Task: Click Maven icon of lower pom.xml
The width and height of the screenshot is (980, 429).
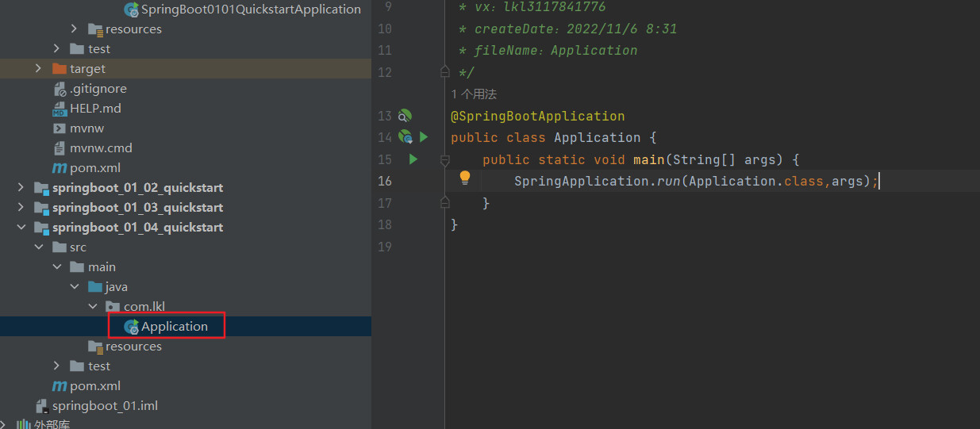Action: coord(60,386)
